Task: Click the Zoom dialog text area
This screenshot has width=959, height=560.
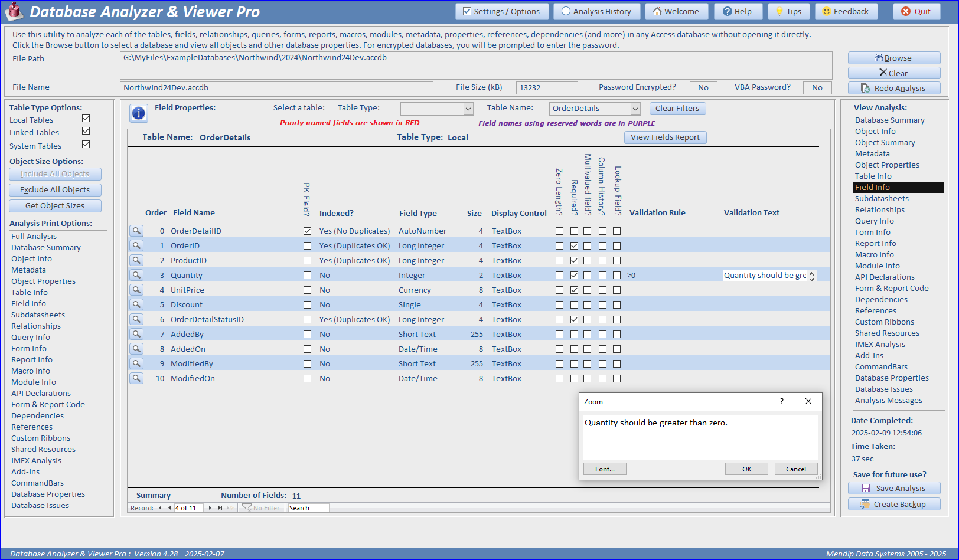Action: point(700,437)
